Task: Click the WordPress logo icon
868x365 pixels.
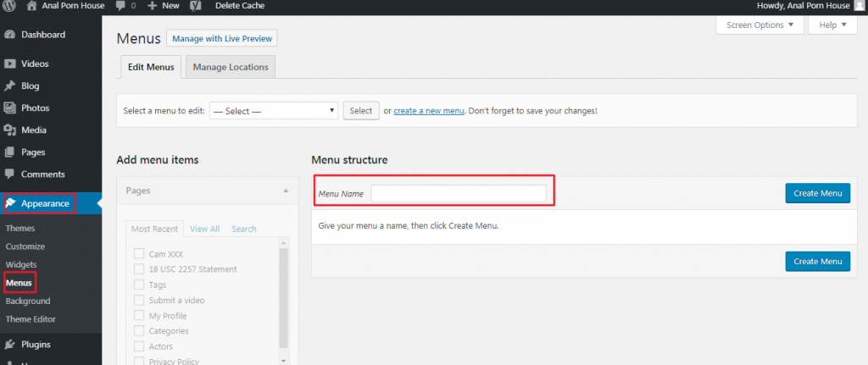Action: 9,5
